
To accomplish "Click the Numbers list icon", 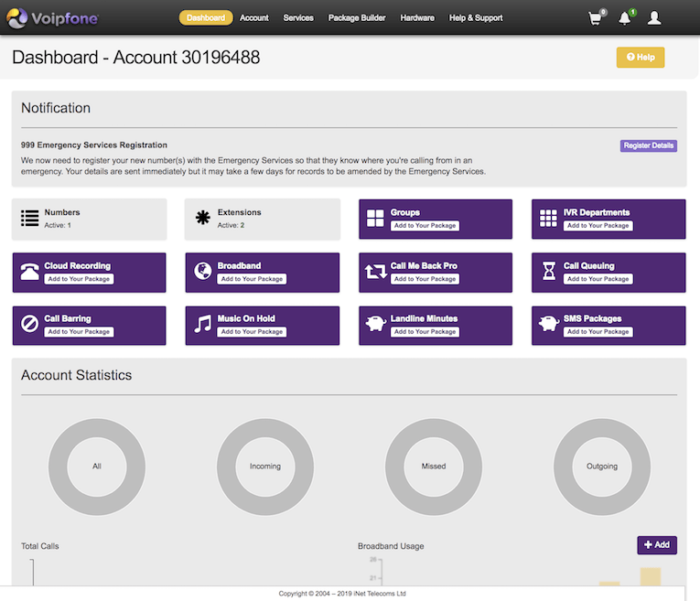I will click(x=29, y=219).
